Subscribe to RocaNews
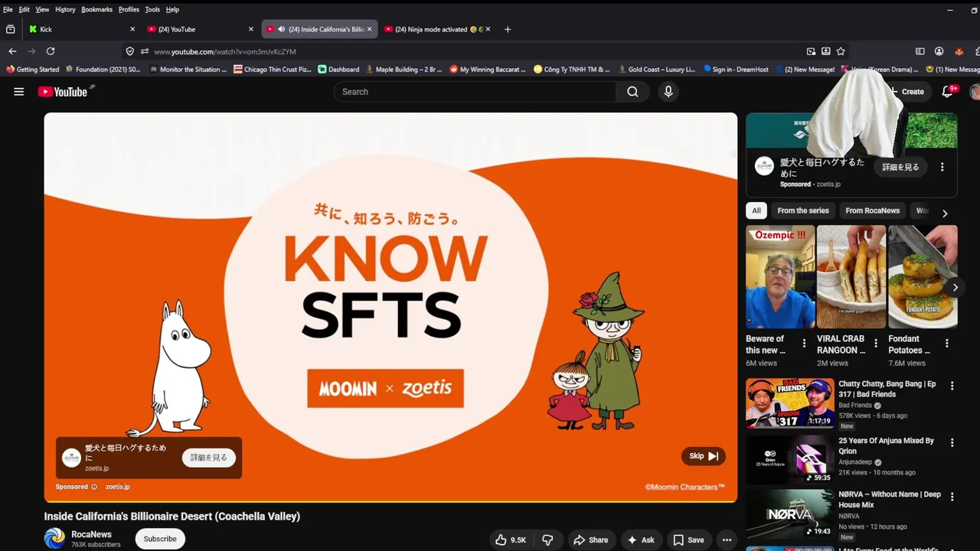Viewport: 980px width, 551px height. pos(160,539)
